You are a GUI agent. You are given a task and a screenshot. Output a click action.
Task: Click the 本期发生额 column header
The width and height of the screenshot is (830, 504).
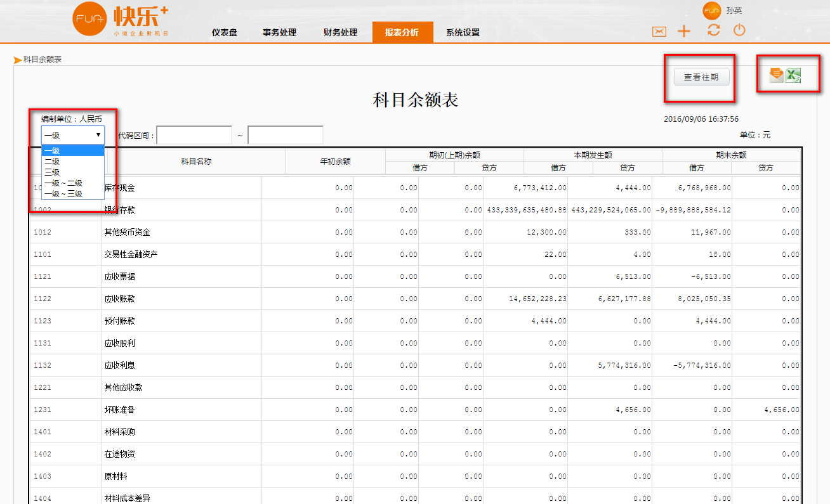tap(593, 155)
